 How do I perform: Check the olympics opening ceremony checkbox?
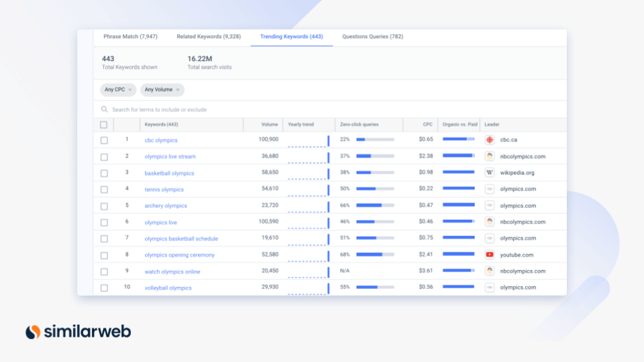pos(105,255)
